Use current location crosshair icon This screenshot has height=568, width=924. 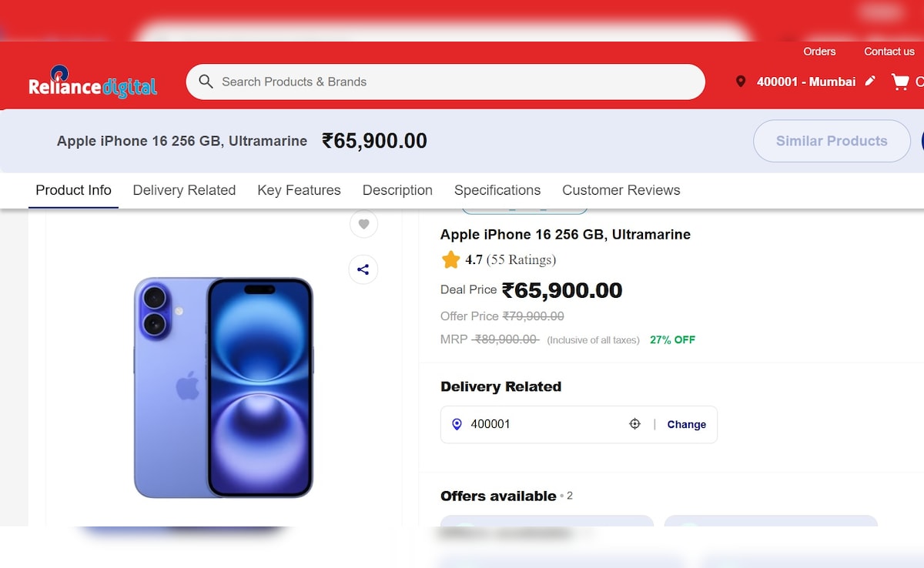pos(634,424)
